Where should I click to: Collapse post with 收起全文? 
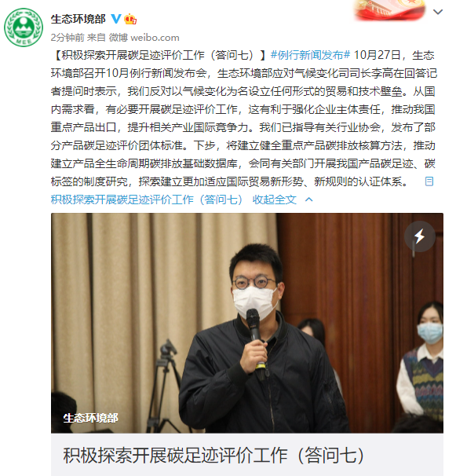click(274, 200)
